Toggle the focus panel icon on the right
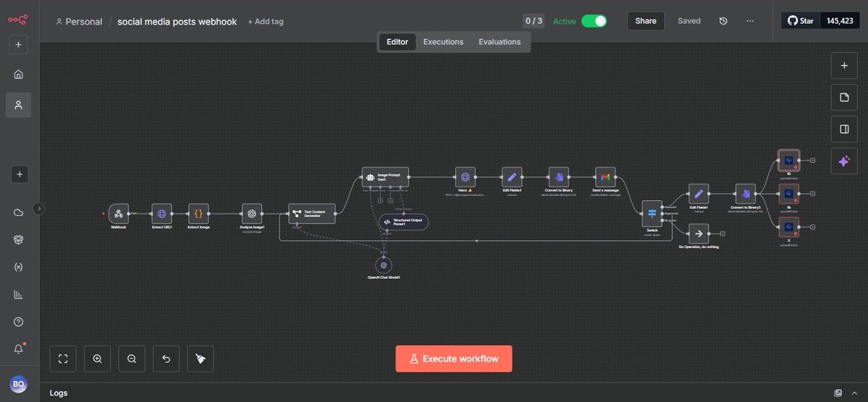Viewport: 868px width, 402px height. [x=843, y=129]
